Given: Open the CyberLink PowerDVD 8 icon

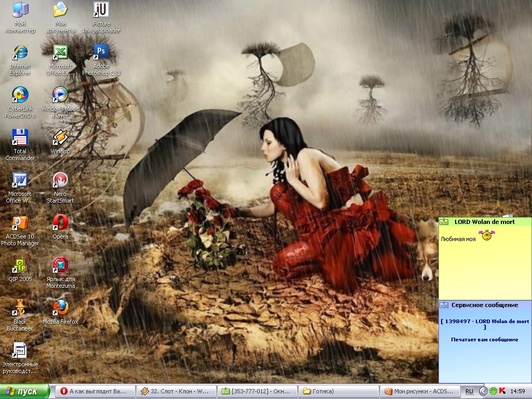Looking at the screenshot, I should click(x=20, y=95).
